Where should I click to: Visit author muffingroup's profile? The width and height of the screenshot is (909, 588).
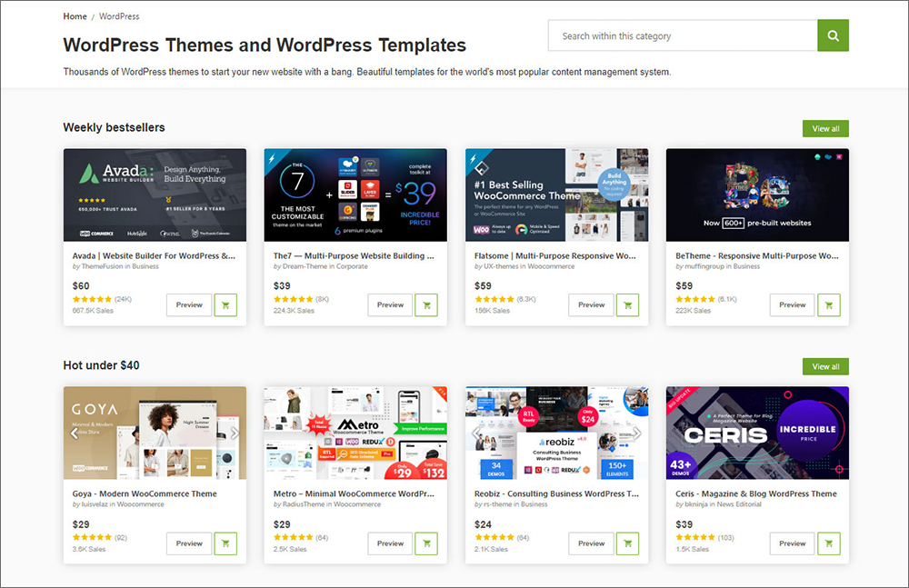pyautogui.click(x=704, y=267)
